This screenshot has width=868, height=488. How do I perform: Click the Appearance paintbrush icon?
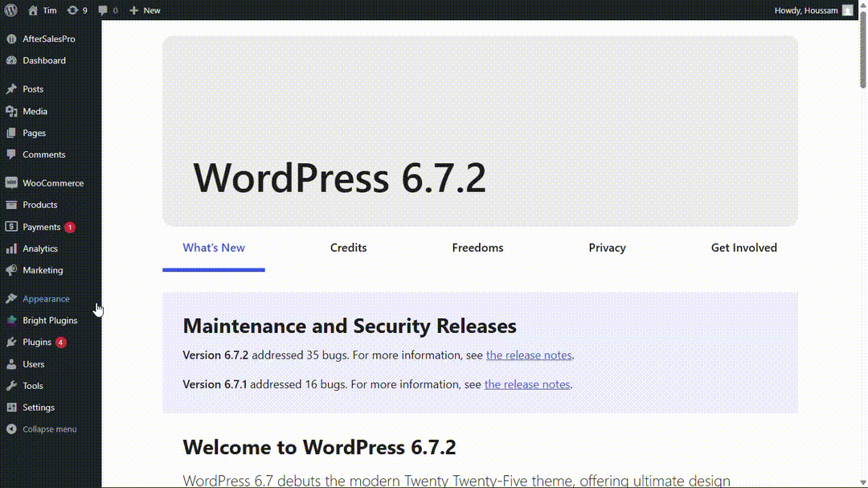(x=11, y=298)
